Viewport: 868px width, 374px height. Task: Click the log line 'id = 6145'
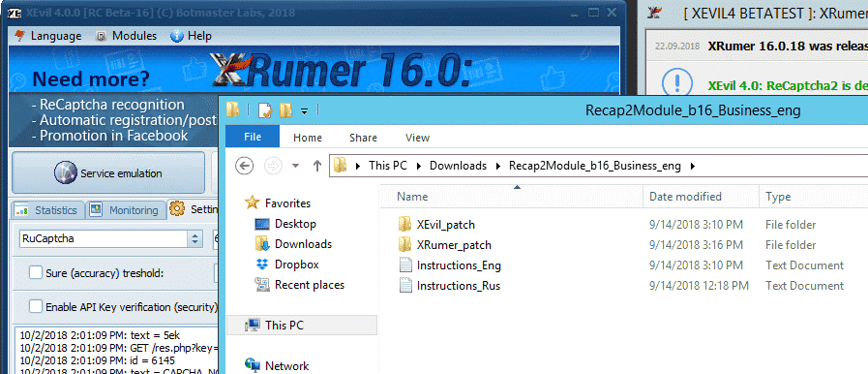click(98, 360)
